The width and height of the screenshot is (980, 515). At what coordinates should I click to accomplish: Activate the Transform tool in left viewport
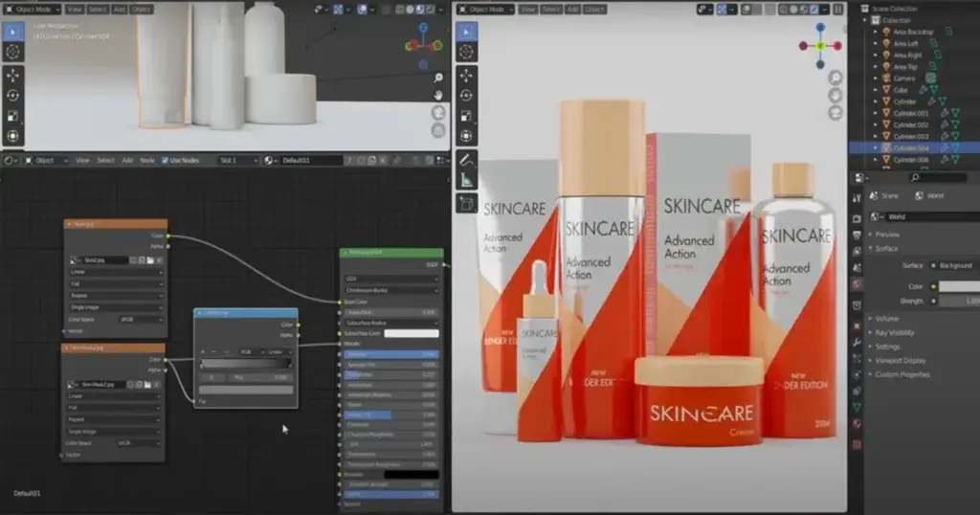pos(12,136)
